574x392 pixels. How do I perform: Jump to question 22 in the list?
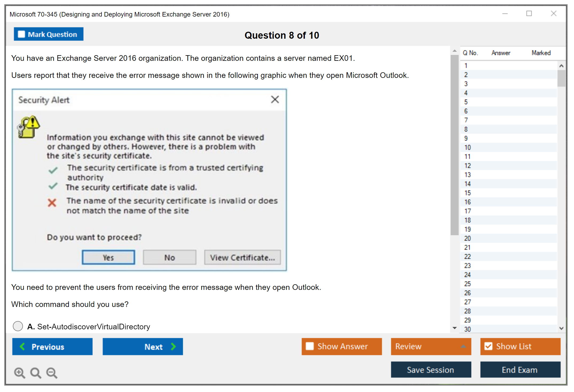click(x=468, y=257)
